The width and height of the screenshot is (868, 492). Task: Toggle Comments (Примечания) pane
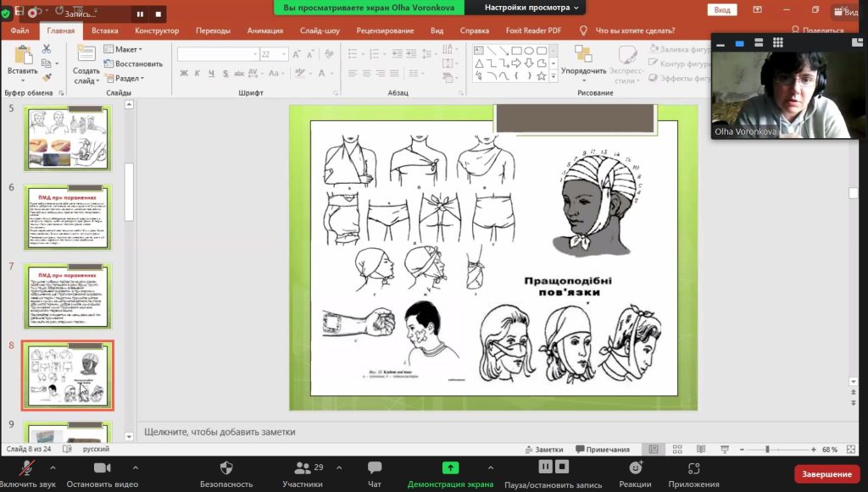point(603,450)
